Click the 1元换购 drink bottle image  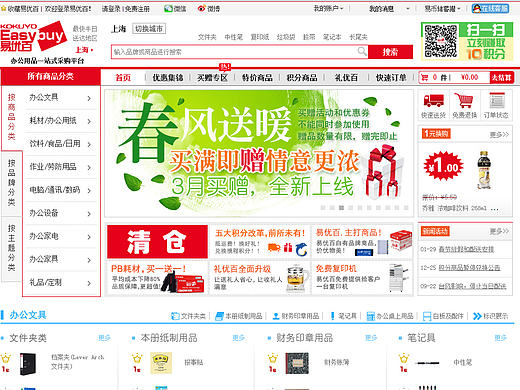pos(483,170)
